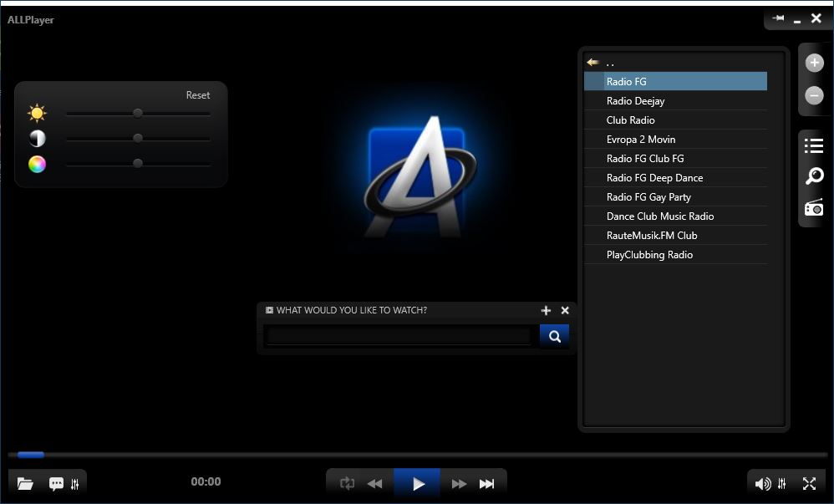Open file using the folder icon
This screenshot has height=504, width=834.
click(x=25, y=483)
